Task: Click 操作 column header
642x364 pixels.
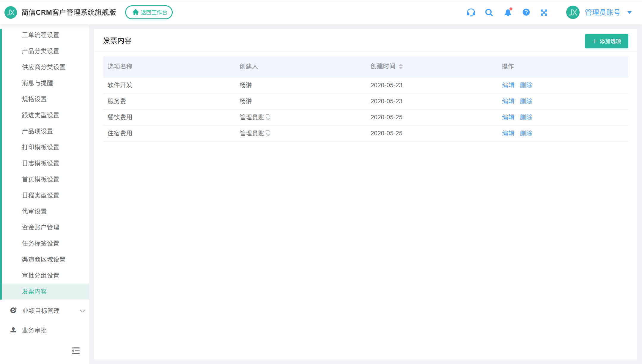Action: 508,67
